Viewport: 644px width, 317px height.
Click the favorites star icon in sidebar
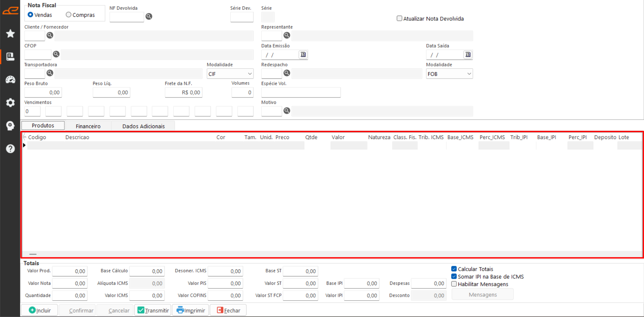10,34
